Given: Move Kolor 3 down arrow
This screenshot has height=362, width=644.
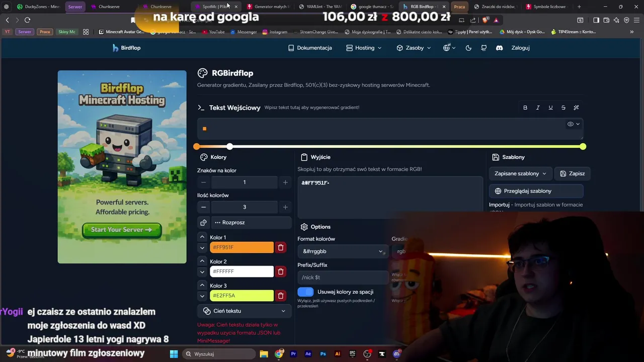Looking at the screenshot, I should point(202,296).
